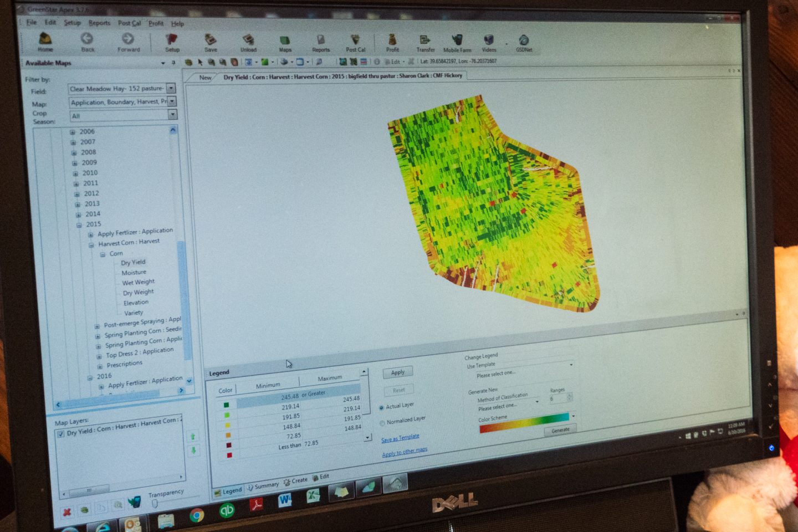798x532 pixels.
Task: Click the Save as Template link
Action: tap(400, 437)
